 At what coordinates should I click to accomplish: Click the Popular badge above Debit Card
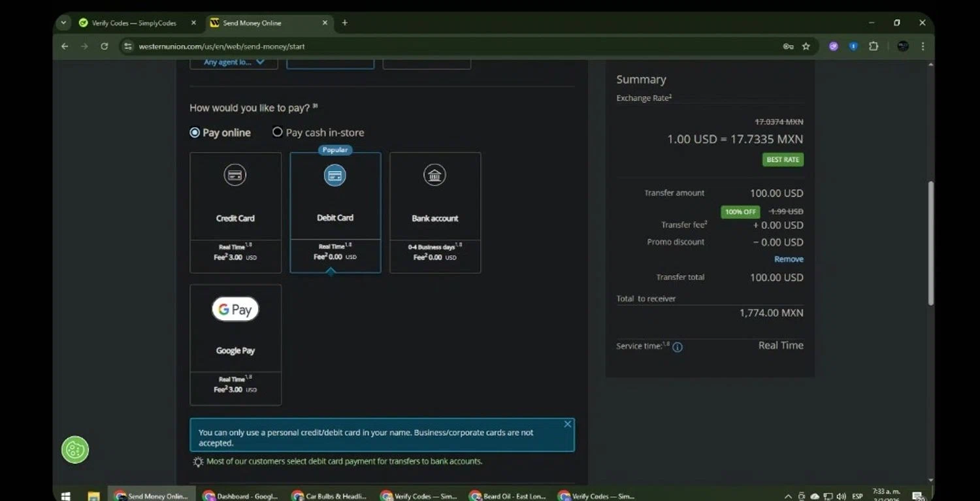335,150
